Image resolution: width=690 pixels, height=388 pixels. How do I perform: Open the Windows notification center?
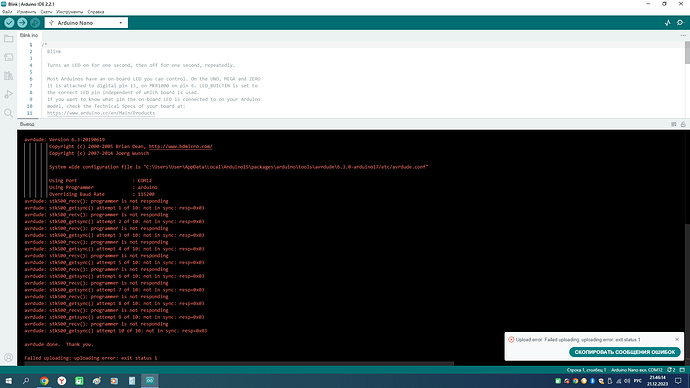678,381
